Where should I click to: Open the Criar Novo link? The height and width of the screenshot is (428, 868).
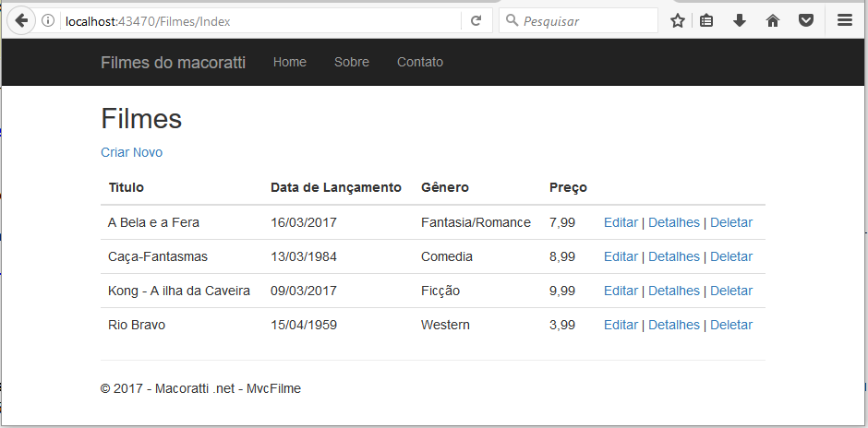tap(132, 152)
